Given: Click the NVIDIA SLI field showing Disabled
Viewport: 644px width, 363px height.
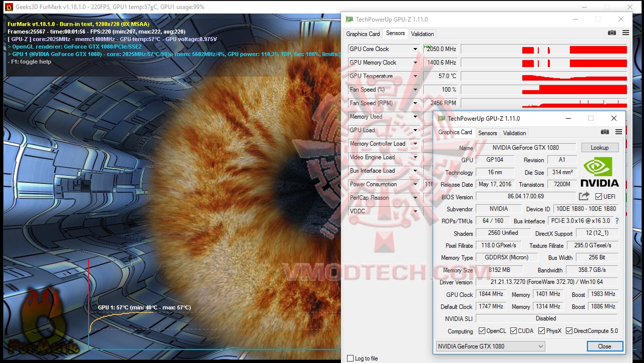Looking at the screenshot, I should coord(547,318).
